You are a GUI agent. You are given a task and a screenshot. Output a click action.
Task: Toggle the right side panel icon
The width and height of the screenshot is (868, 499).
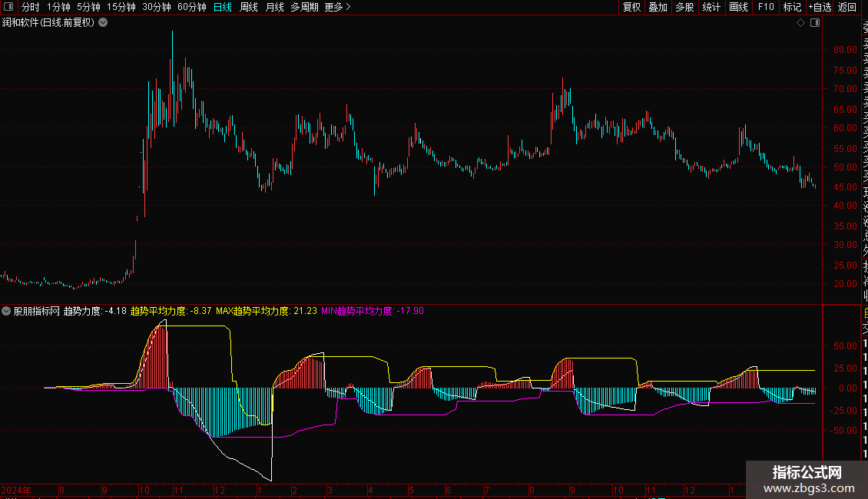(x=815, y=23)
